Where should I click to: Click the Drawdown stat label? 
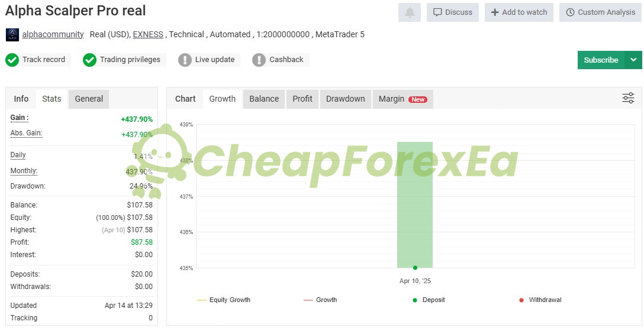click(x=28, y=186)
